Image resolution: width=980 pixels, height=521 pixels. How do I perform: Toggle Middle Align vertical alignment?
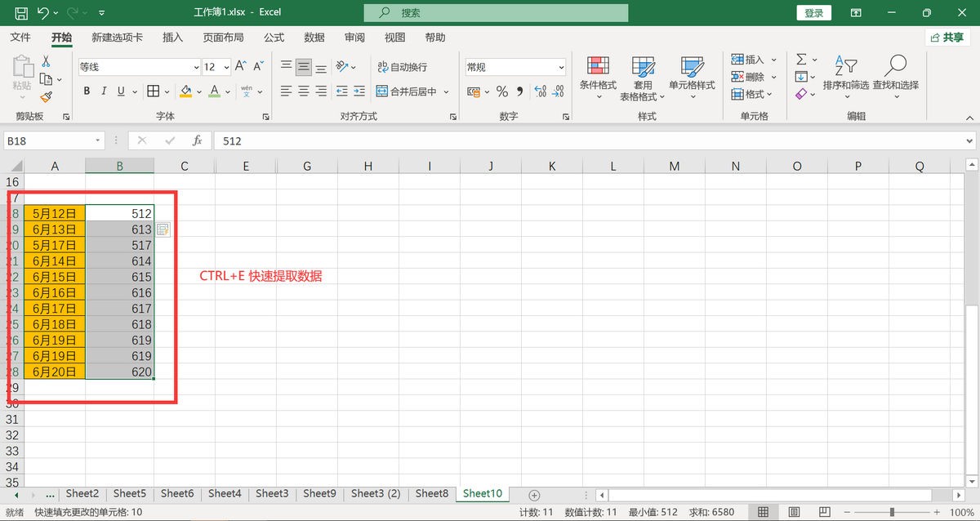[x=304, y=67]
